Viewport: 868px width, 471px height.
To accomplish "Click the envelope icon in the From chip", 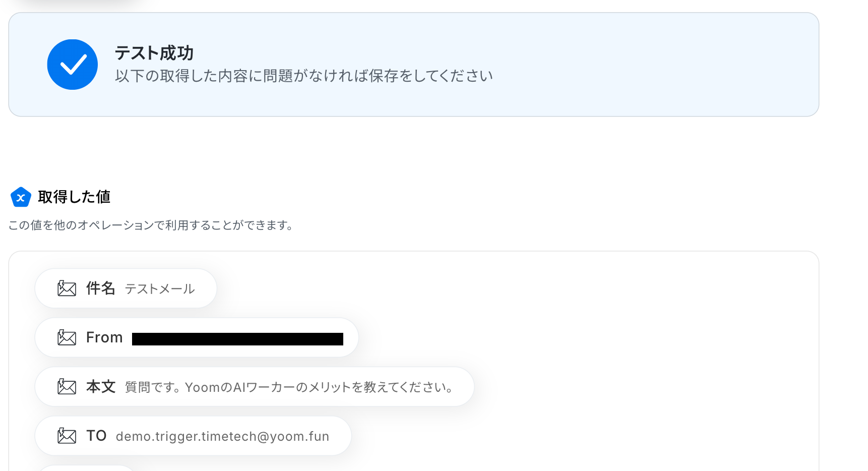I will tap(67, 337).
